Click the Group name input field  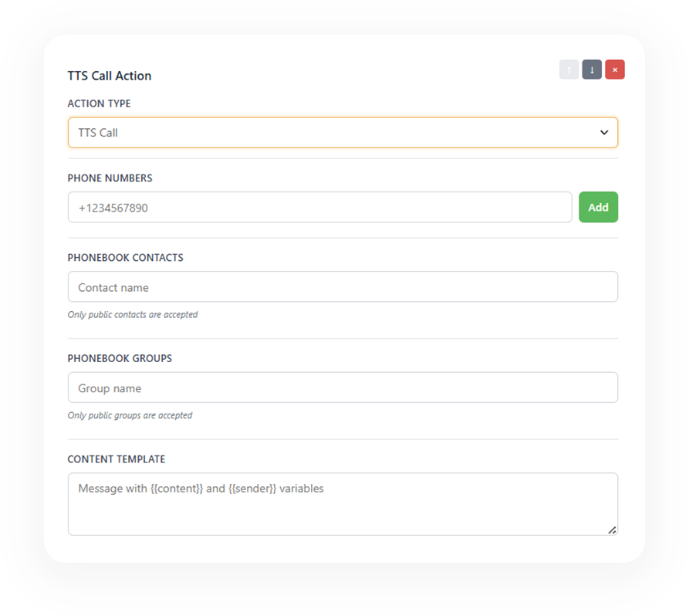click(x=343, y=388)
